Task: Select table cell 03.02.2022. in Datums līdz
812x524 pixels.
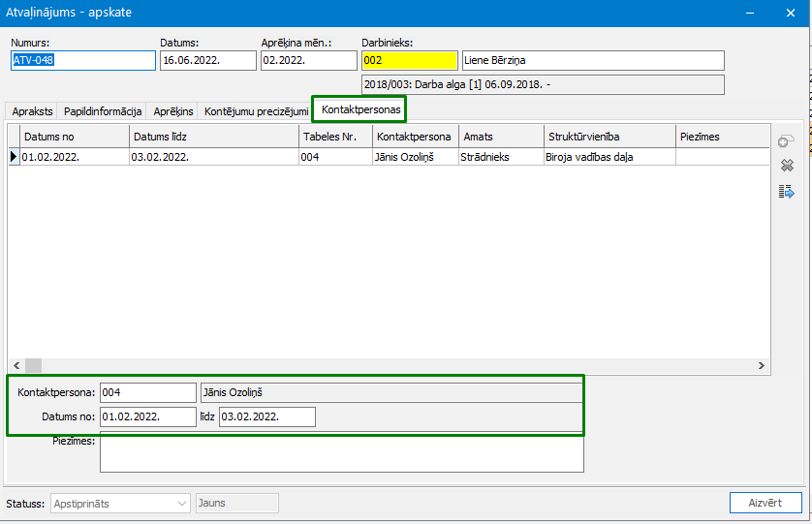Action: pos(214,157)
